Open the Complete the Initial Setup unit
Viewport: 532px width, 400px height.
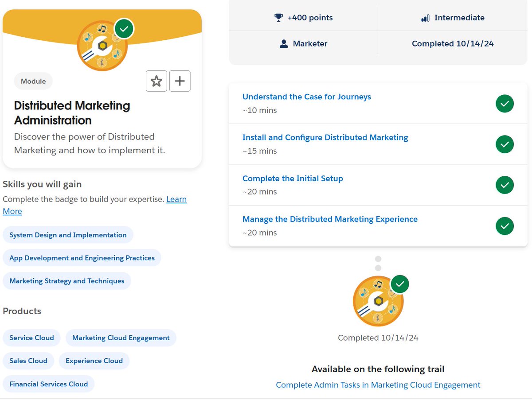[293, 178]
